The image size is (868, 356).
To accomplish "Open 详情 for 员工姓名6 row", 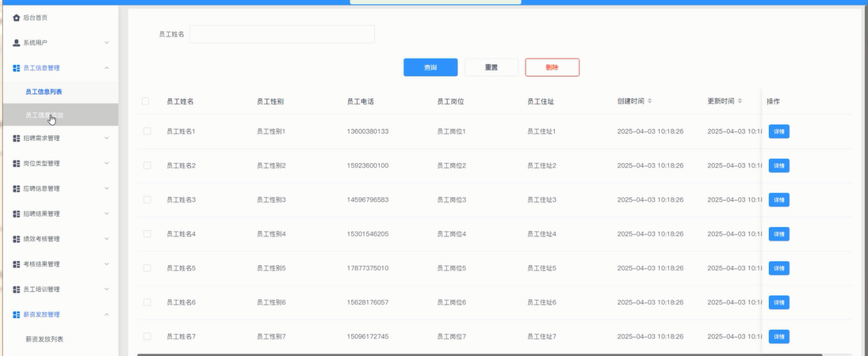I will click(779, 302).
